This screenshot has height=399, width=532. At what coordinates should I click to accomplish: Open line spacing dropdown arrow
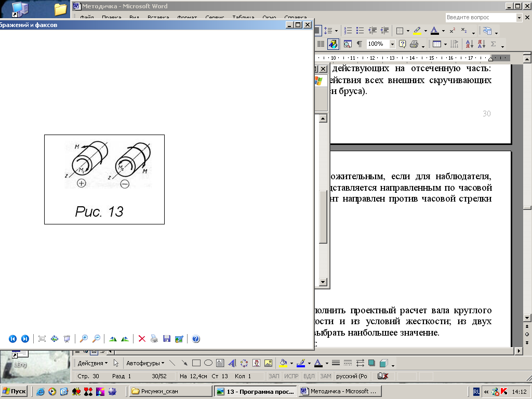coord(336,31)
